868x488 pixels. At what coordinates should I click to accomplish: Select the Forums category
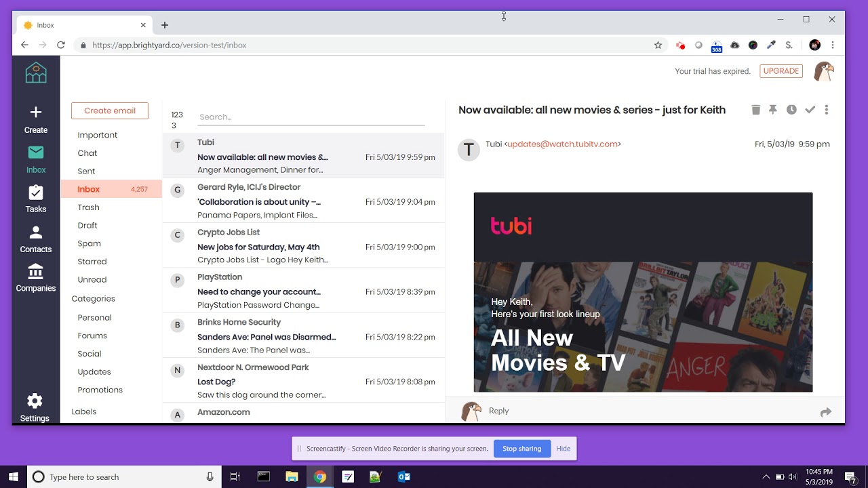(x=92, y=335)
